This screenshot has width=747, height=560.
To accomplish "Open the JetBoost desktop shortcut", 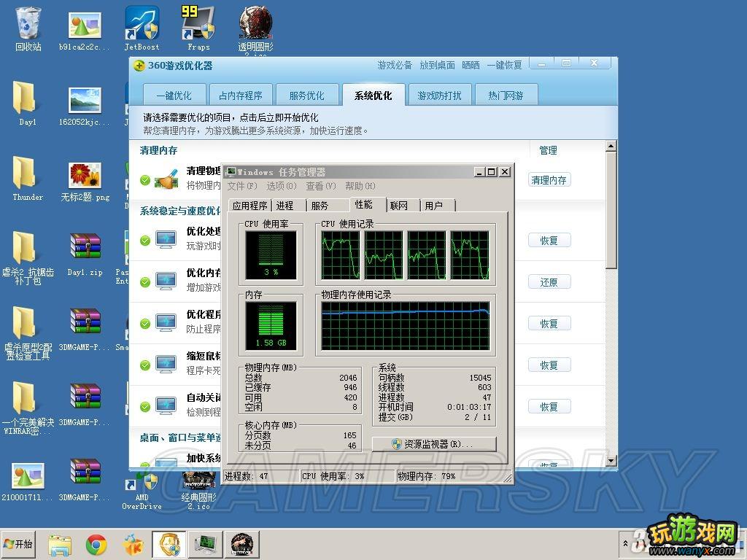I will click(x=142, y=28).
